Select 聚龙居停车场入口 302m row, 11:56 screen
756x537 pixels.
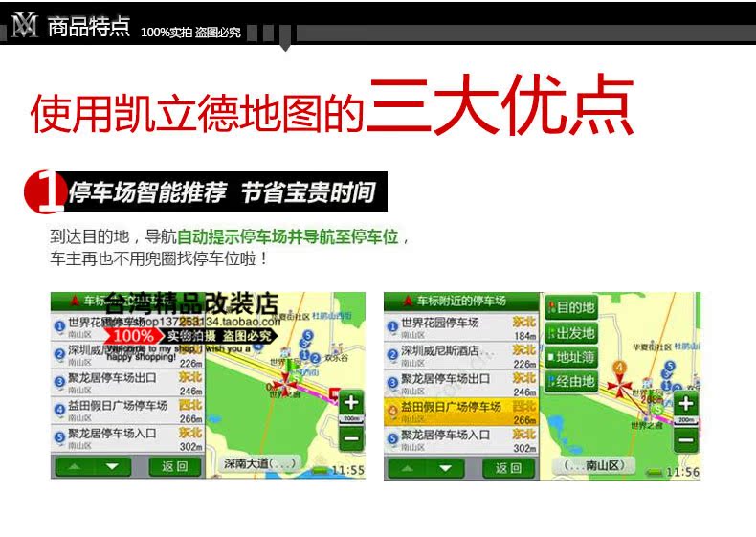click(461, 440)
